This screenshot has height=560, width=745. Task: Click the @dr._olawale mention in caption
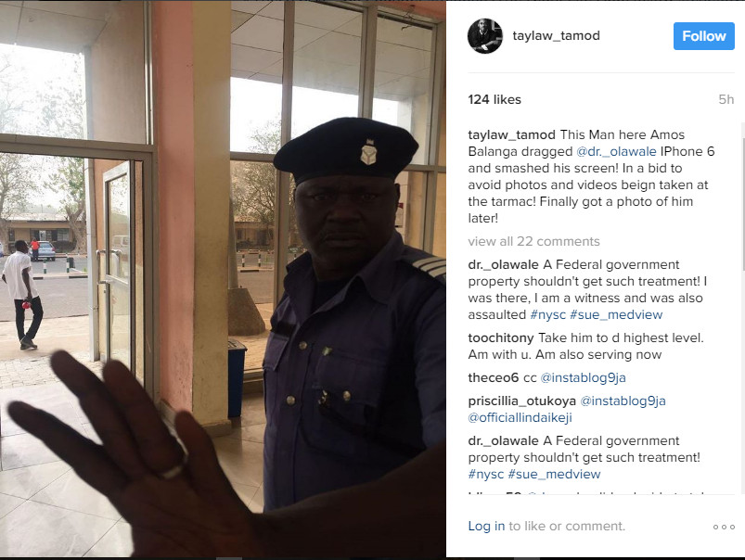tap(616, 151)
